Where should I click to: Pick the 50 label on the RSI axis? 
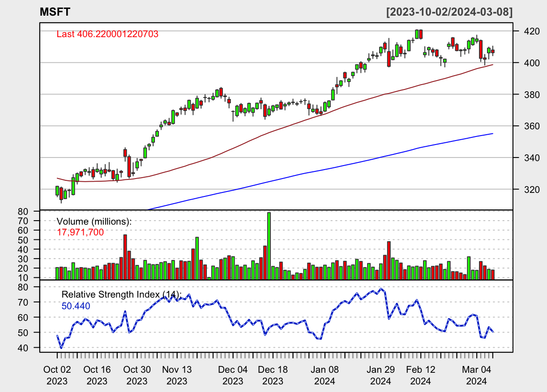click(x=24, y=332)
